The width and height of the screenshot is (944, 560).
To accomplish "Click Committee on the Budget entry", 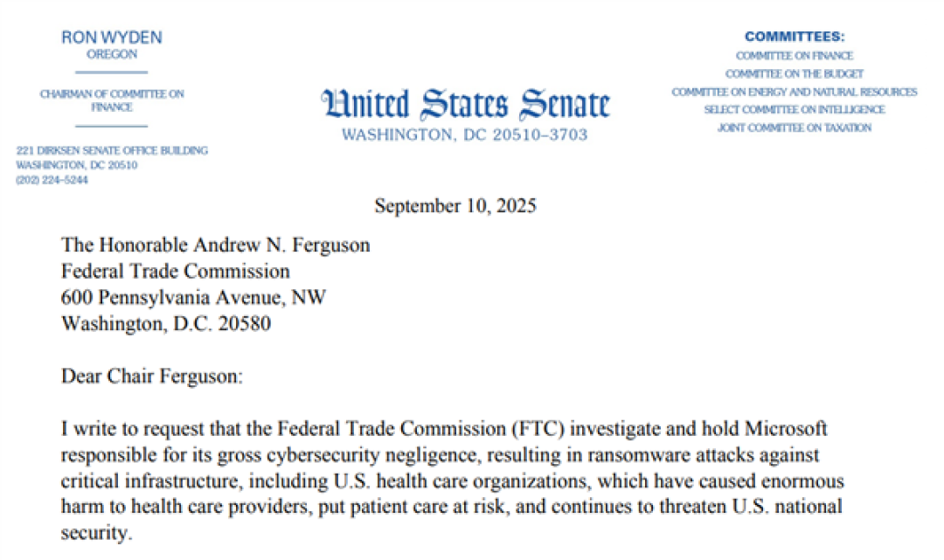I will click(x=795, y=73).
